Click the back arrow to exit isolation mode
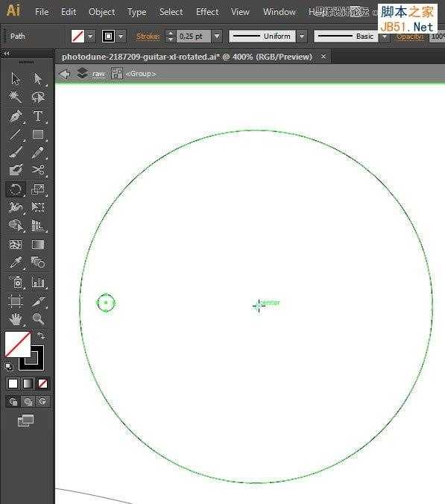The width and height of the screenshot is (445, 504). (66, 75)
